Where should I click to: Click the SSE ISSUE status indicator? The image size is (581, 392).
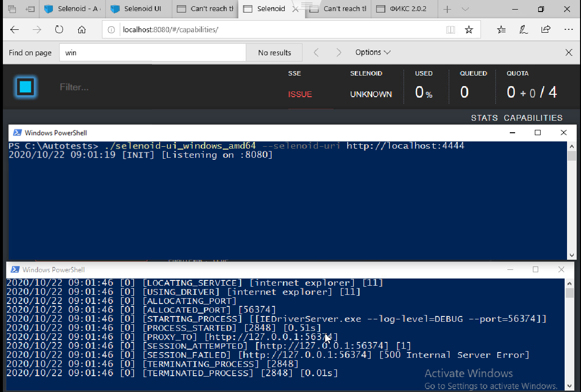click(x=300, y=94)
